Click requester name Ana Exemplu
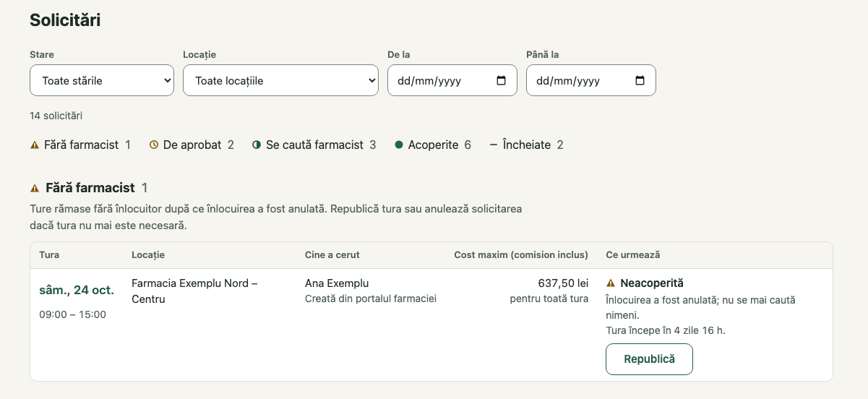 [x=337, y=283]
